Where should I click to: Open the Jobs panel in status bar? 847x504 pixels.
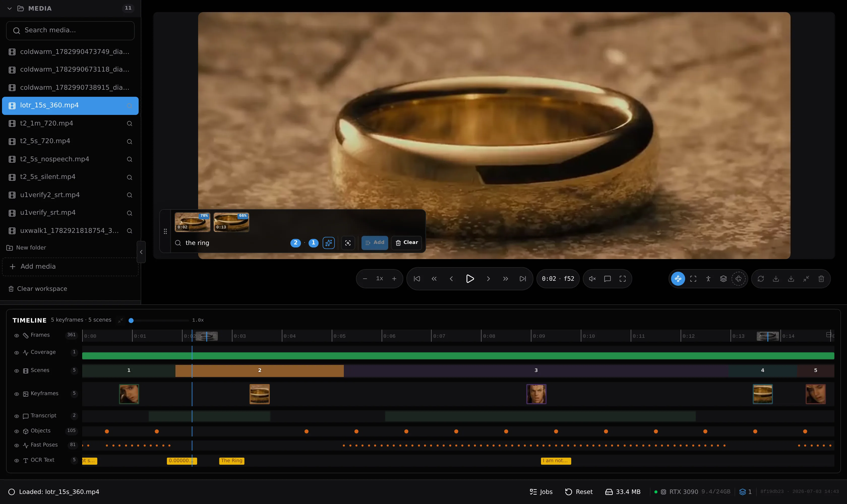541,492
